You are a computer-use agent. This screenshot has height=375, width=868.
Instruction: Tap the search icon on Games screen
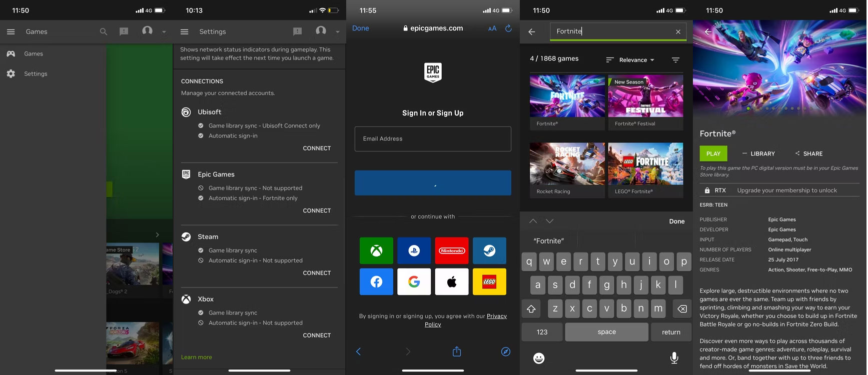coord(104,31)
